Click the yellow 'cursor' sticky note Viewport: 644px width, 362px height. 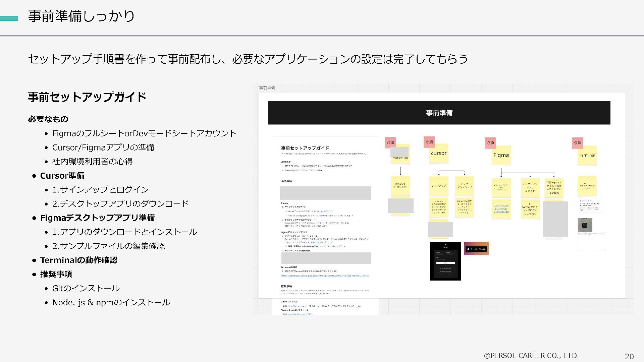point(439,154)
